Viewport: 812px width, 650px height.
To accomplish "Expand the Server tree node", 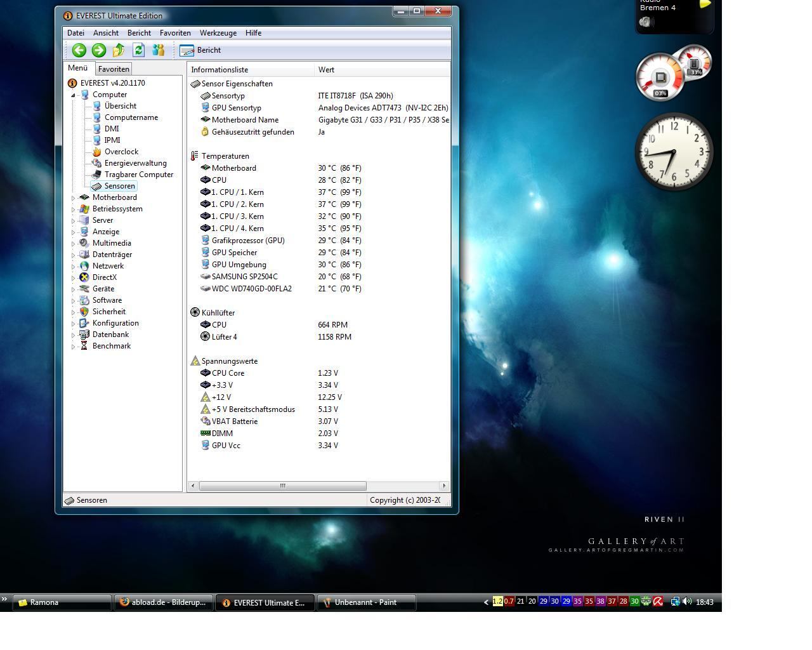I will click(x=73, y=221).
